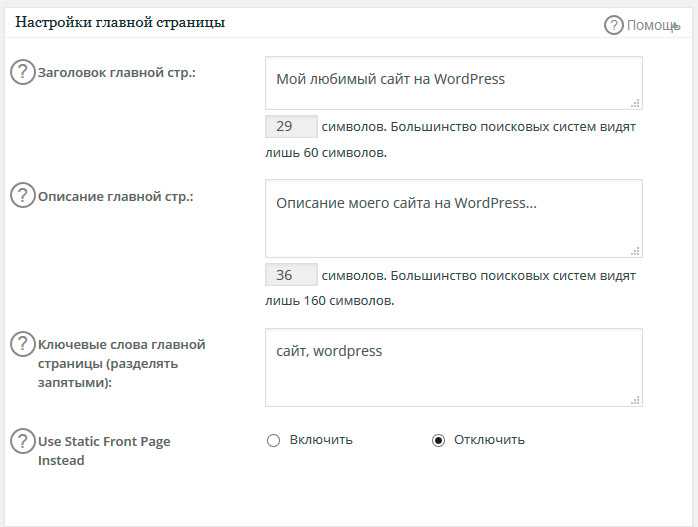Viewport: 698px width, 527px height.
Task: Open help icon for Ключевые слова главной страницы
Action: point(22,344)
